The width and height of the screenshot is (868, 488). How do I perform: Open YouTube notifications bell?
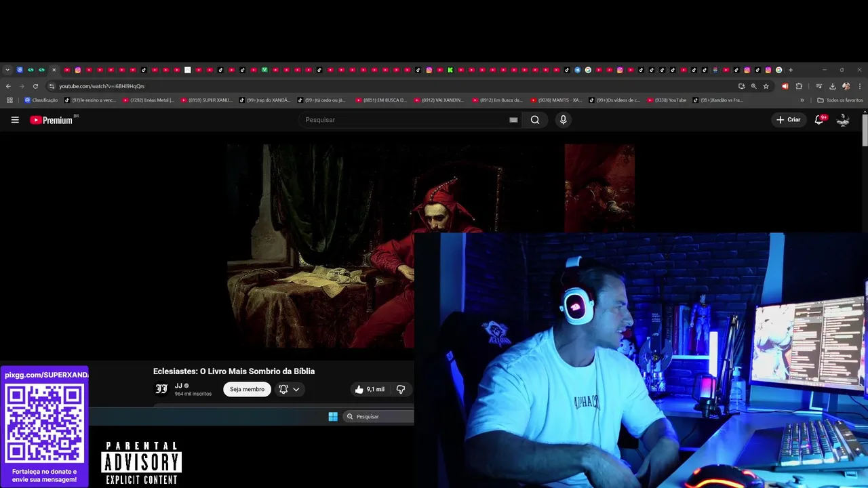pyautogui.click(x=819, y=120)
